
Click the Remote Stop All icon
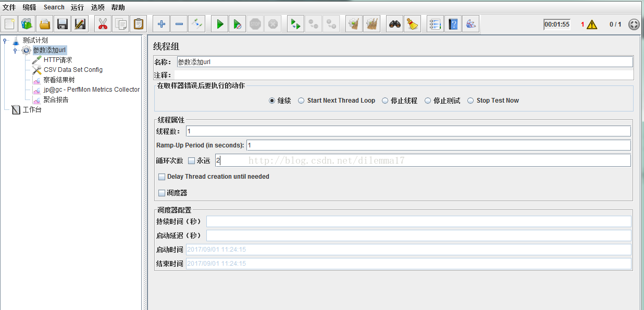pos(313,24)
